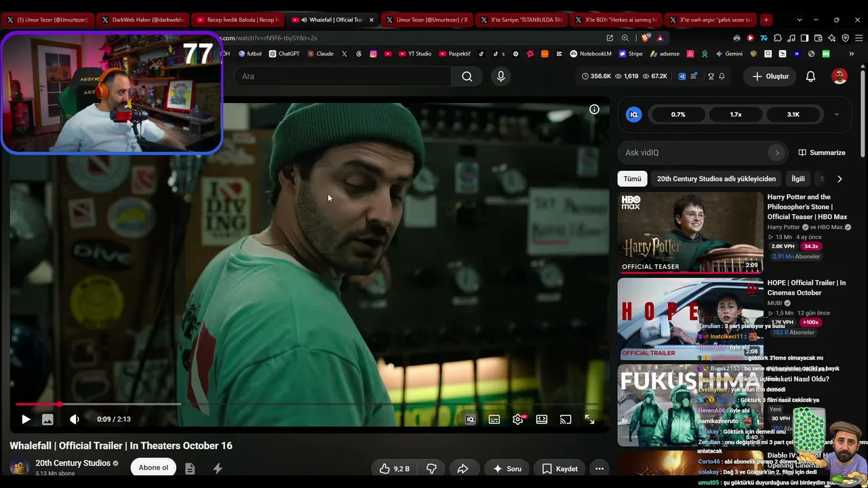Image resolution: width=868 pixels, height=488 pixels.
Task: Open the NotebookLM bookmark
Action: click(x=591, y=54)
